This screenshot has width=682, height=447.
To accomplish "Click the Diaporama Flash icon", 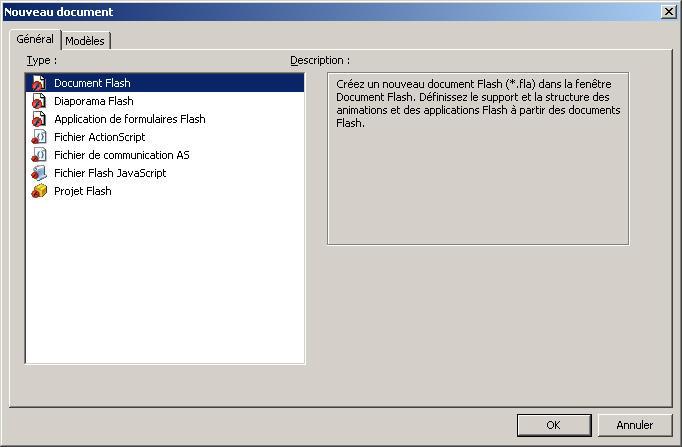I will tap(39, 101).
